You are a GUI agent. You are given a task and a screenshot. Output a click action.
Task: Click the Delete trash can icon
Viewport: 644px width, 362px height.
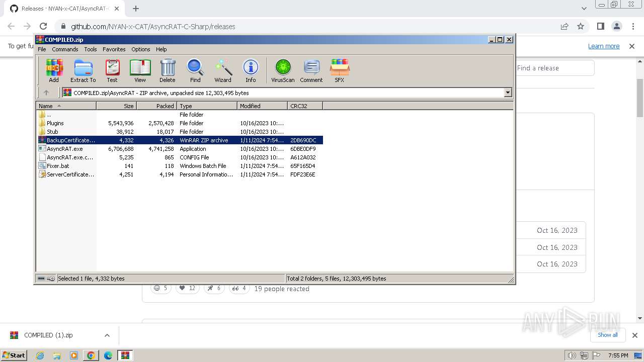click(168, 70)
